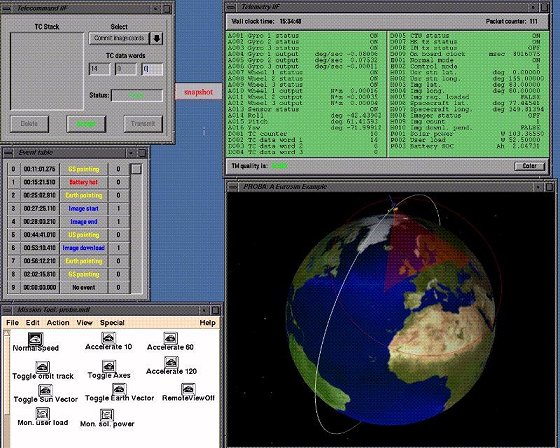Open the Mission Tool window menu button
Viewport: 560px width, 448px height.
pyautogui.click(x=8, y=310)
